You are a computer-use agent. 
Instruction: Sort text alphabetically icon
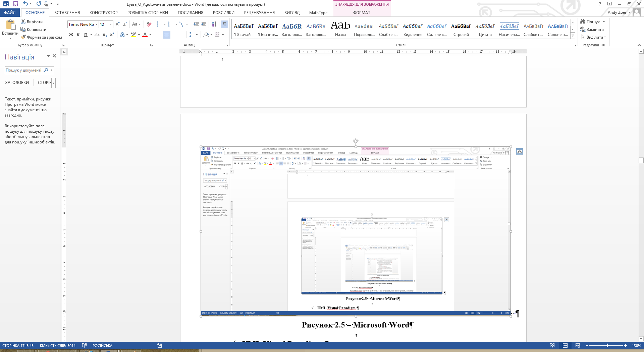tap(214, 24)
